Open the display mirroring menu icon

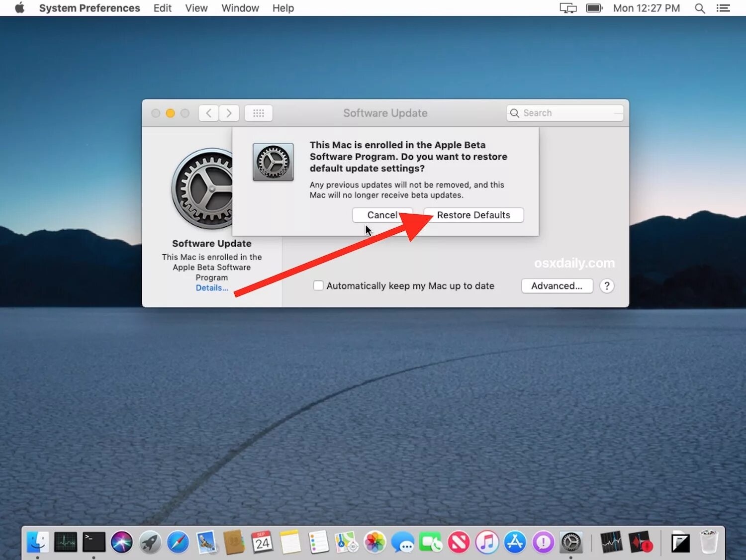click(568, 8)
